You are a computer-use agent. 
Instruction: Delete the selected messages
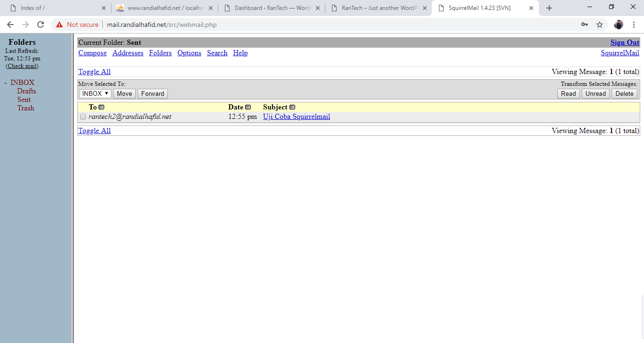[x=625, y=93]
